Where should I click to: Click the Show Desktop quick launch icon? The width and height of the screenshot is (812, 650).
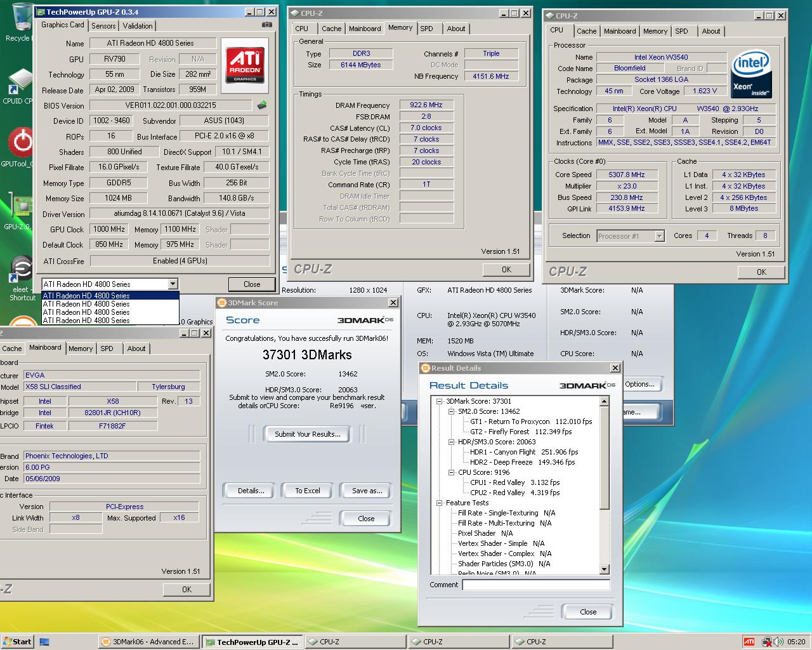click(44, 642)
